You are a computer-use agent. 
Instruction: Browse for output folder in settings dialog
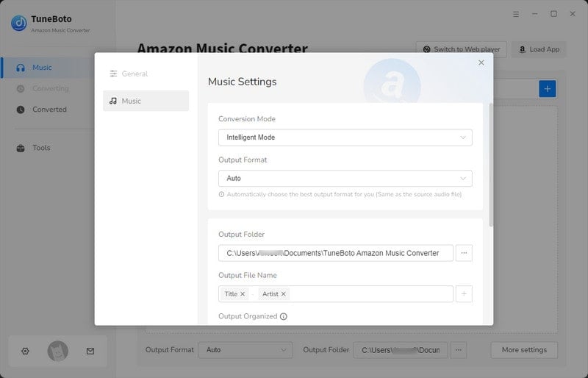pos(464,253)
